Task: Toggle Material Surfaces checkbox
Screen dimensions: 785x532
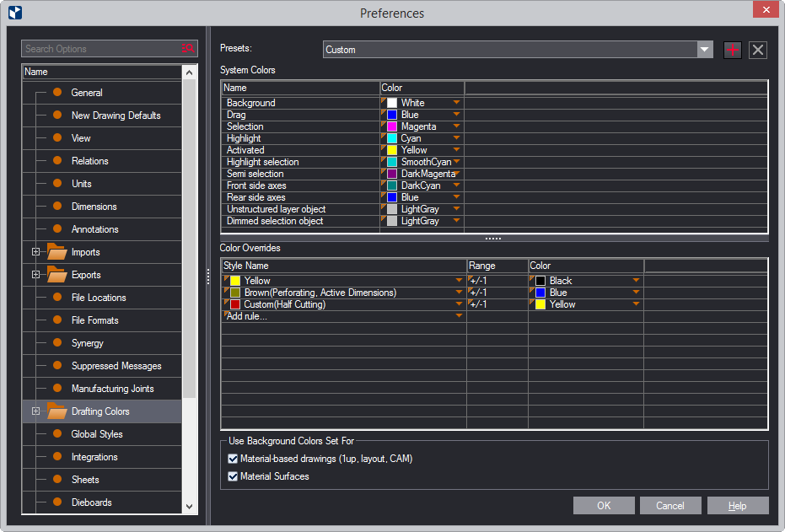Action: (233, 476)
